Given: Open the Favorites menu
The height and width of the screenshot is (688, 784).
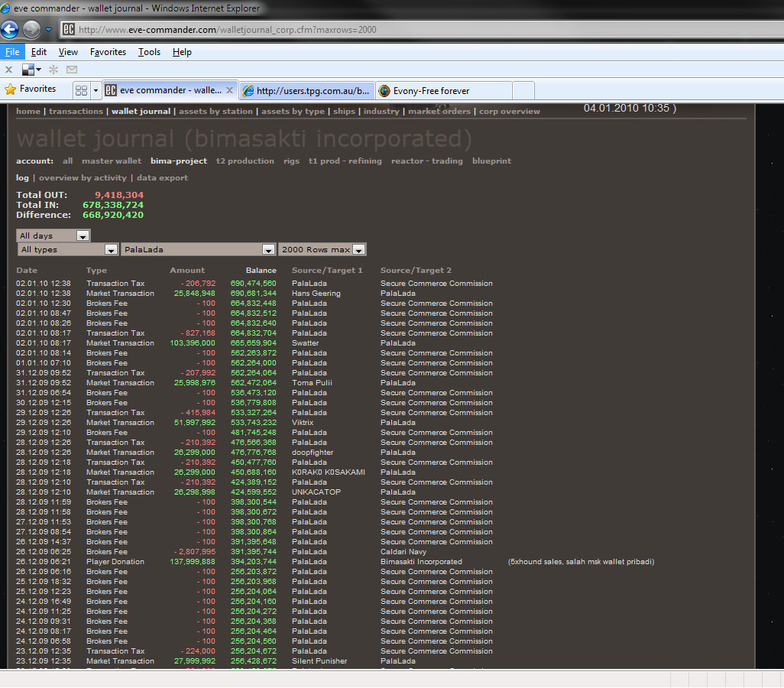Looking at the screenshot, I should pyautogui.click(x=108, y=52).
